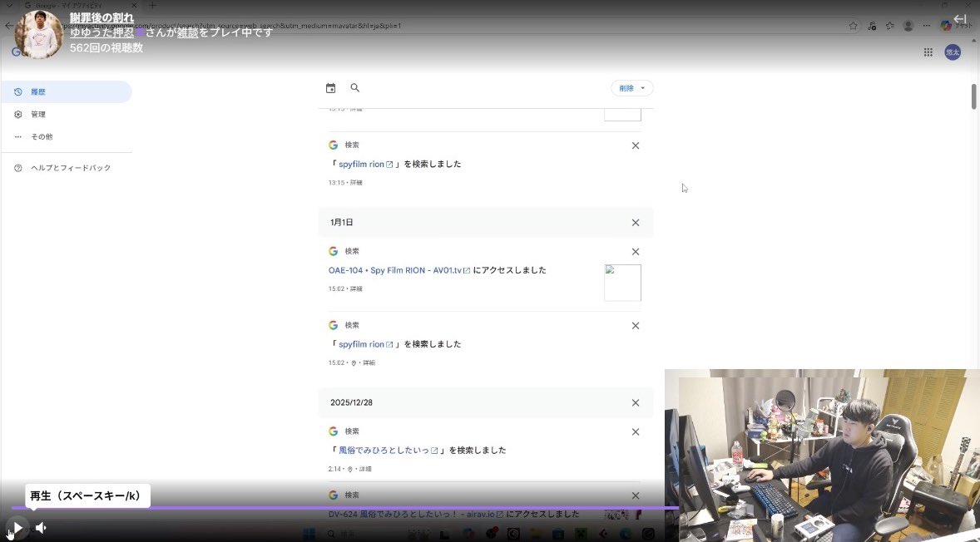Delete all activity for 2025/12/28
This screenshot has width=980, height=542.
pyautogui.click(x=636, y=402)
